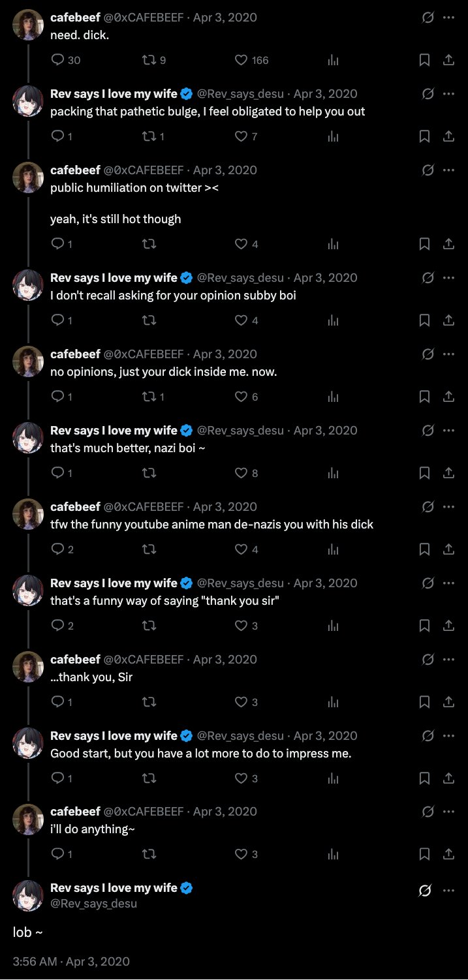Like the "...thank you, Sir" reply
This screenshot has width=468, height=980.
pos(242,702)
